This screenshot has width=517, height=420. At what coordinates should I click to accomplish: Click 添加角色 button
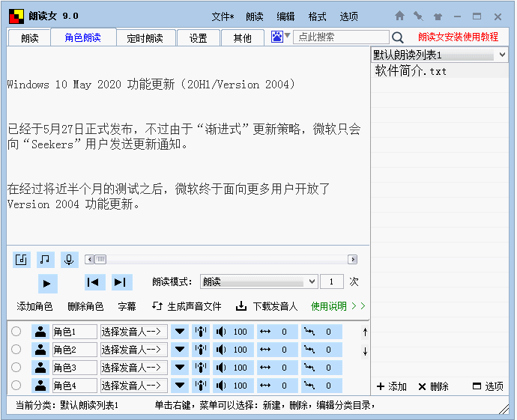point(34,306)
